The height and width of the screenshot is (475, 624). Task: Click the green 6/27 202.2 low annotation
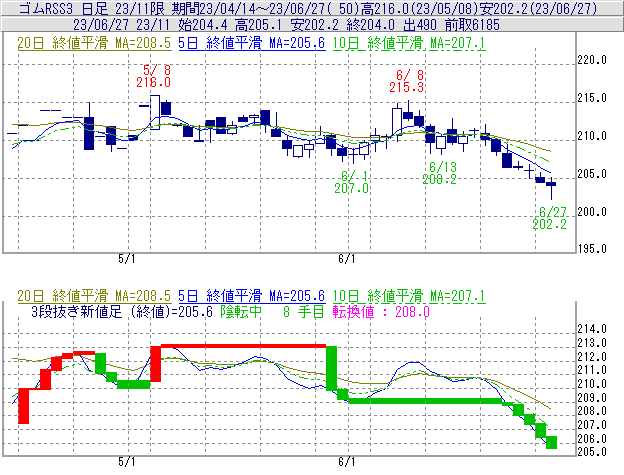coord(550,218)
